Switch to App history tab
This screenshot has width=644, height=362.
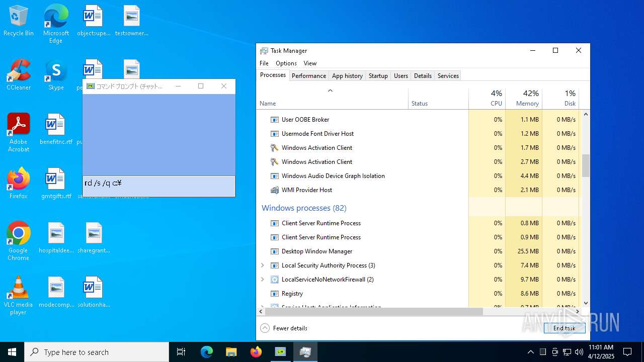(347, 76)
